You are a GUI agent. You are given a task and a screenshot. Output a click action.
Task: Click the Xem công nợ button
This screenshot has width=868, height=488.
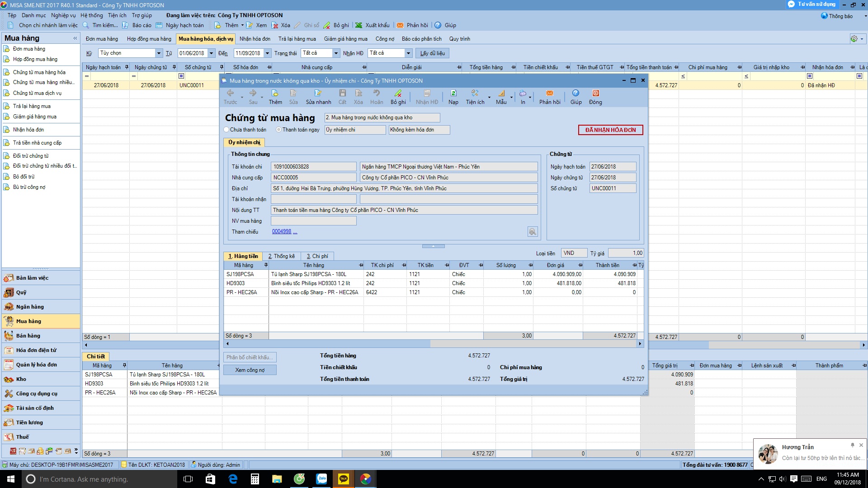point(250,370)
